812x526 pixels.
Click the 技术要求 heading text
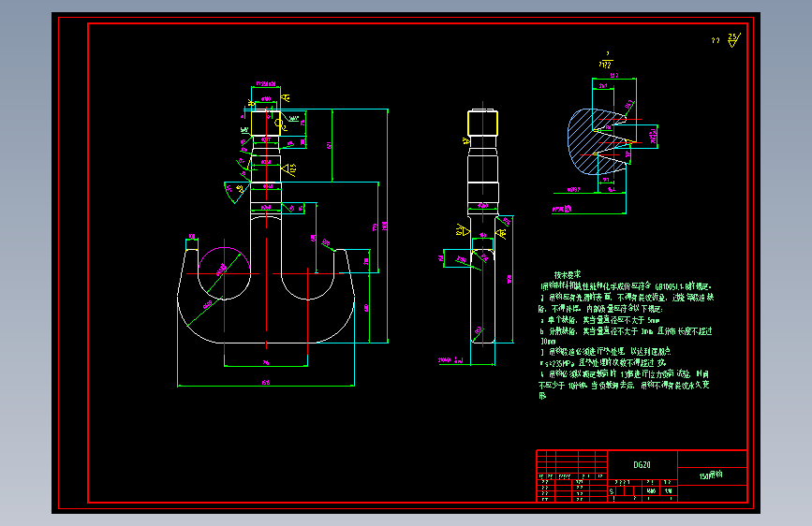click(x=568, y=275)
